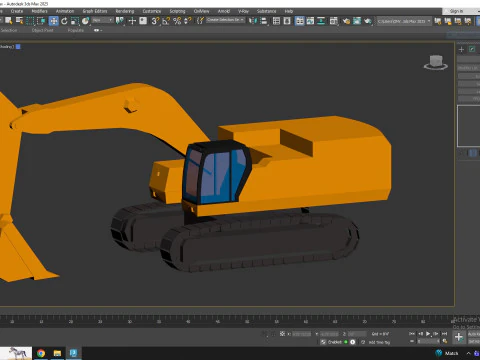
Task: Open the Rendering menu
Action: 125,11
